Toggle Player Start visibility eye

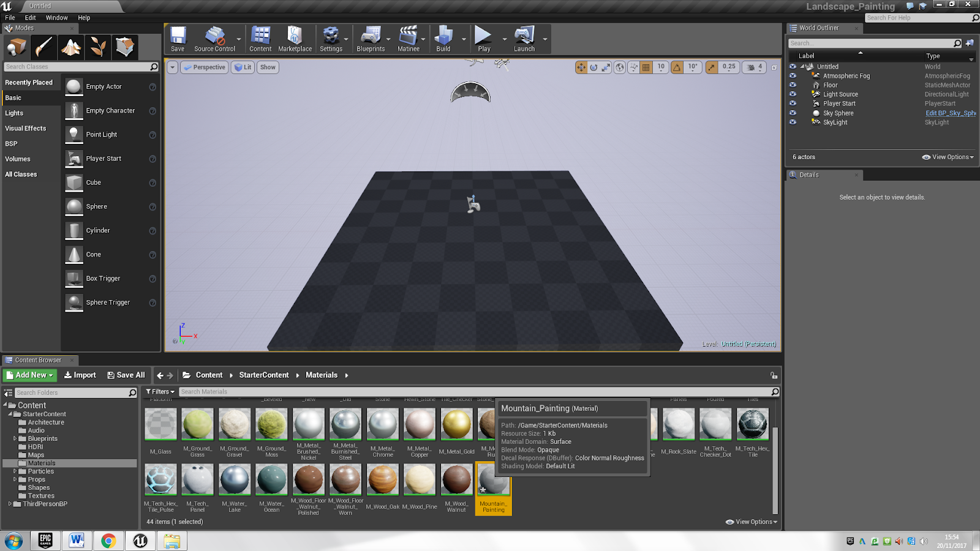point(793,103)
